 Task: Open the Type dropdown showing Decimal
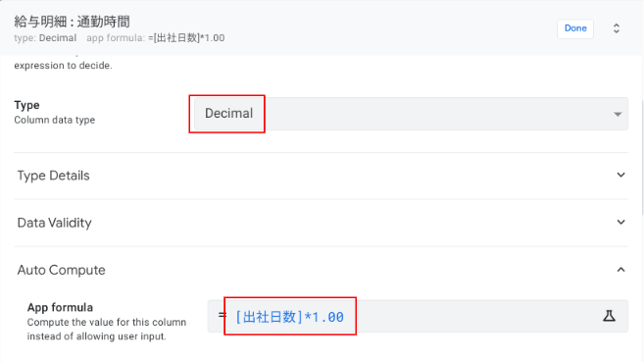[411, 114]
